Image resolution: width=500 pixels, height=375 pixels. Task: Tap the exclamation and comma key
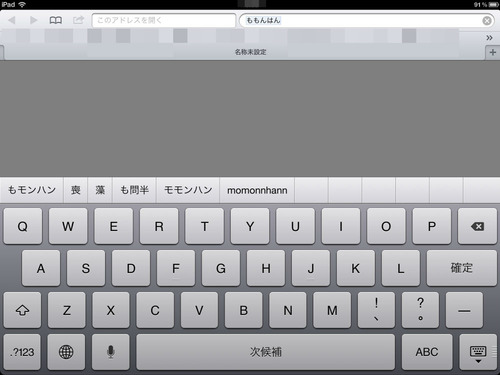[376, 310]
